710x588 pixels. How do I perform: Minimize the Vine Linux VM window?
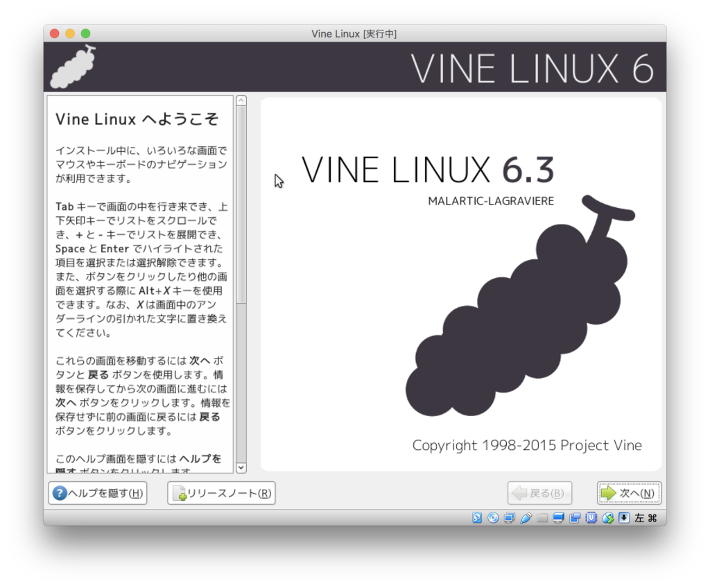tap(70, 33)
